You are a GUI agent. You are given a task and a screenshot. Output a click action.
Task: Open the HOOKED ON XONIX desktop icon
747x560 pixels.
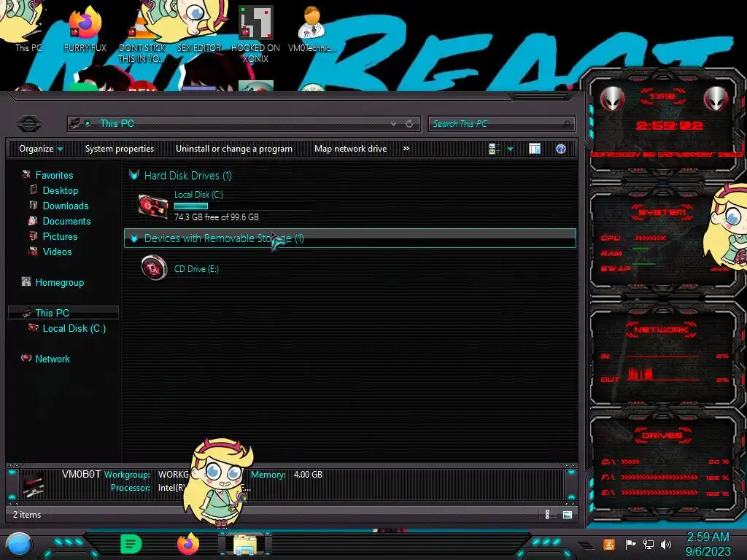pos(255,34)
